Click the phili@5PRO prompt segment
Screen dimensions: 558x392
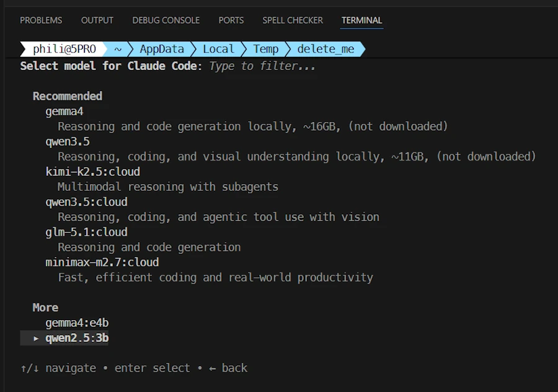[x=64, y=49]
